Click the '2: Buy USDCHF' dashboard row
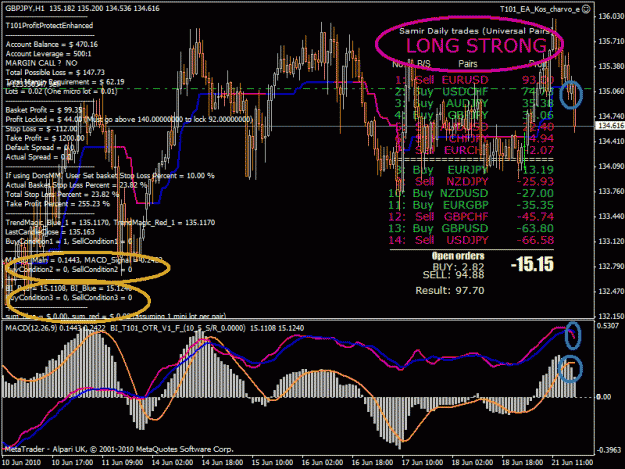Image resolution: width=625 pixels, height=469 pixels. [x=474, y=92]
